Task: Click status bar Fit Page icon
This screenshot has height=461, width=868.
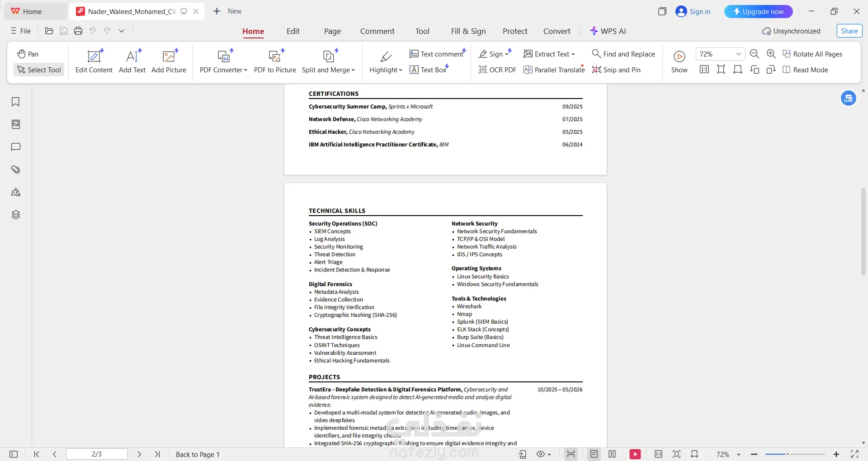Action: [x=677, y=454]
